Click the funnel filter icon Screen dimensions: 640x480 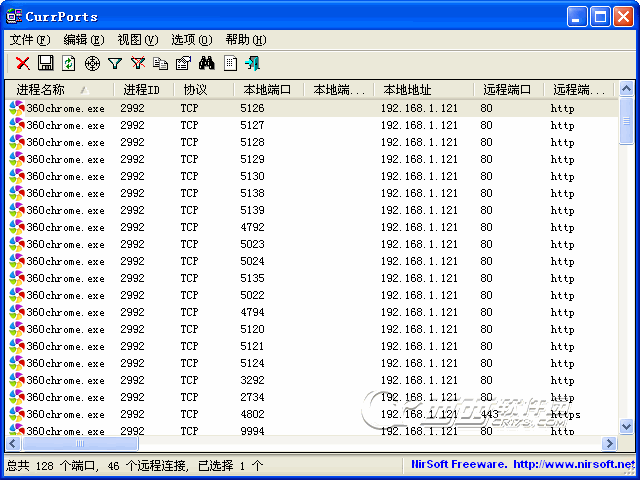(x=115, y=63)
